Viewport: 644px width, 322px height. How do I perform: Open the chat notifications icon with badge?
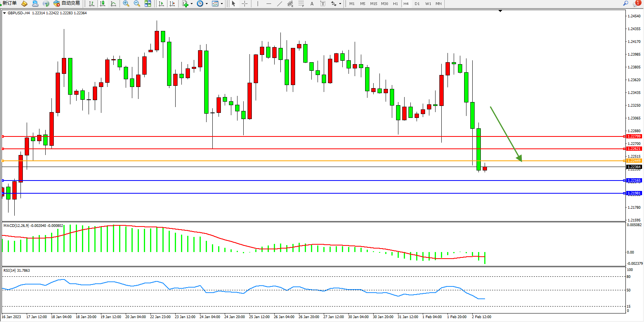(x=636, y=3)
